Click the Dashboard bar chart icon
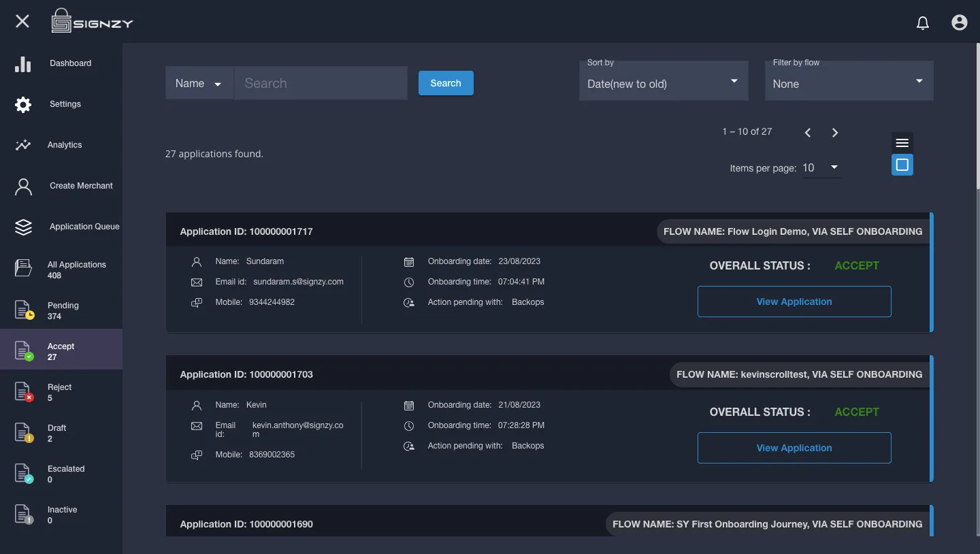Screen dimensions: 980x554 (x=23, y=64)
